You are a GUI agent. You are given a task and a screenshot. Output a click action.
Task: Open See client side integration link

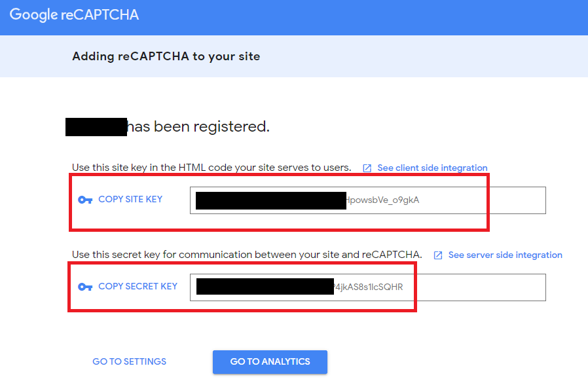coord(432,168)
